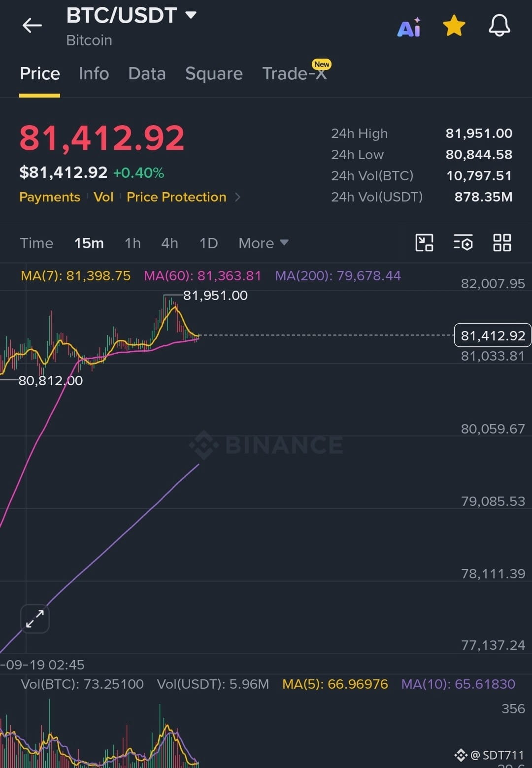This screenshot has height=768, width=532.
Task: Open chart indicator settings icon
Action: click(463, 243)
